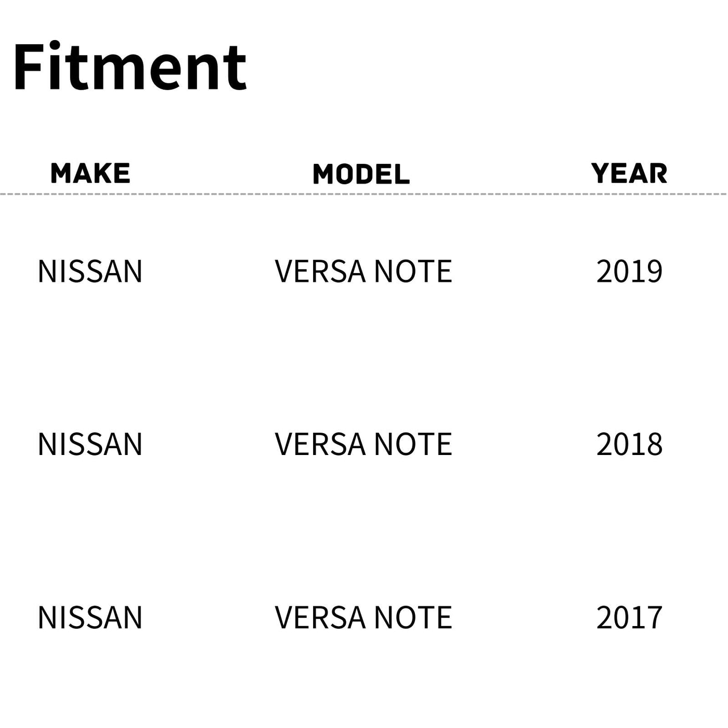The height and width of the screenshot is (728, 728).
Task: Click the blank gap between the 2019 and 2018 rows
Action: [364, 358]
